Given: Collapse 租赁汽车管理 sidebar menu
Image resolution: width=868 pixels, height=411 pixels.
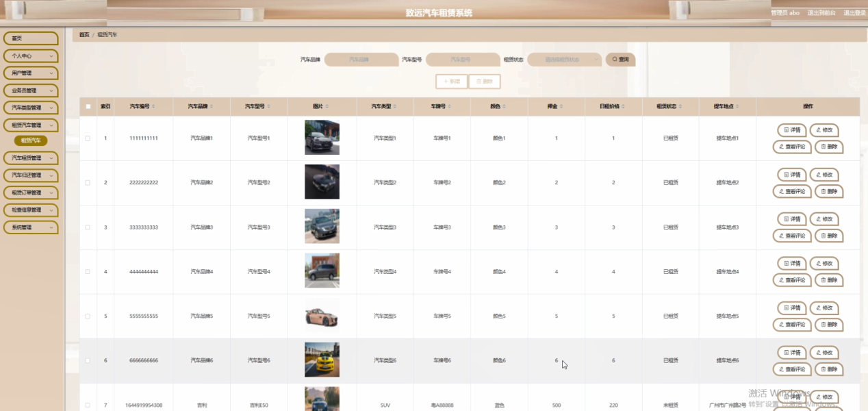Looking at the screenshot, I should click(x=31, y=125).
